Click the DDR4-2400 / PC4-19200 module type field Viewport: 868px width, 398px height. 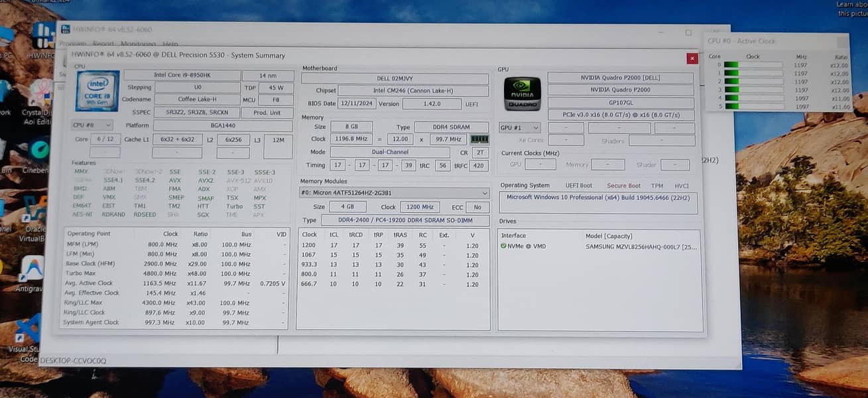click(x=405, y=220)
